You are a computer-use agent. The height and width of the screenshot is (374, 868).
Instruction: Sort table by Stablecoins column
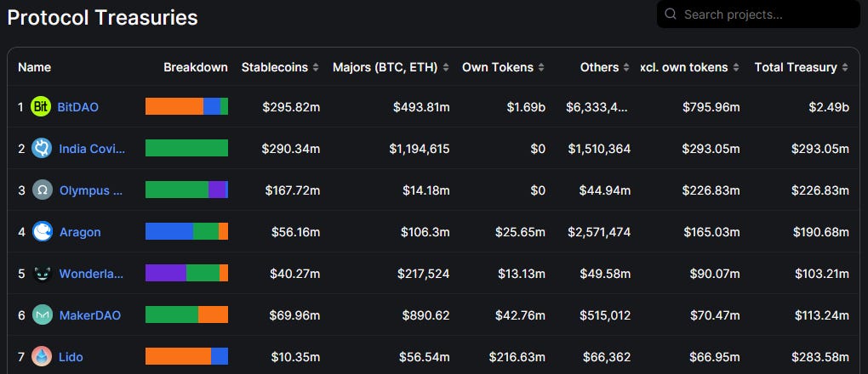click(280, 67)
